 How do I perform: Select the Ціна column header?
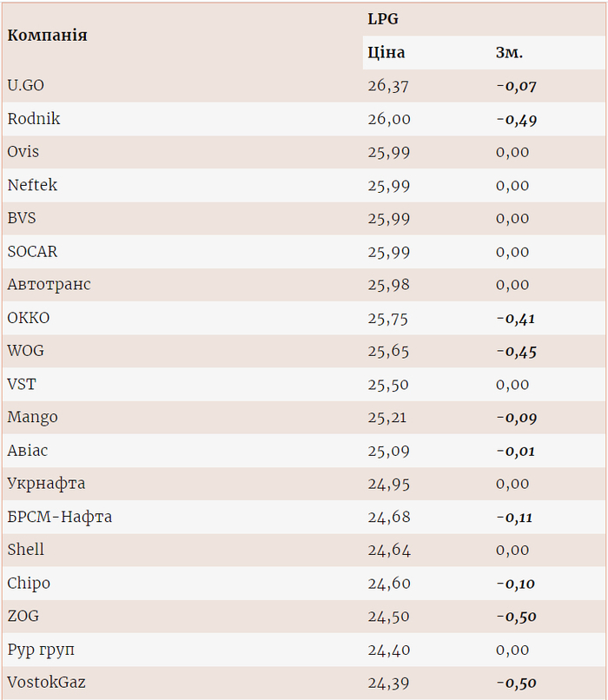[x=387, y=53]
